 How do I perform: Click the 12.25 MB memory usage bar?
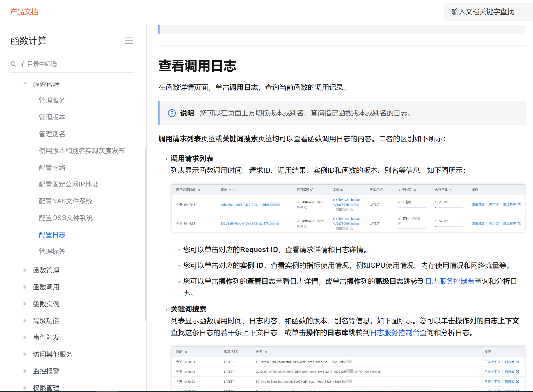pyautogui.click(x=449, y=207)
